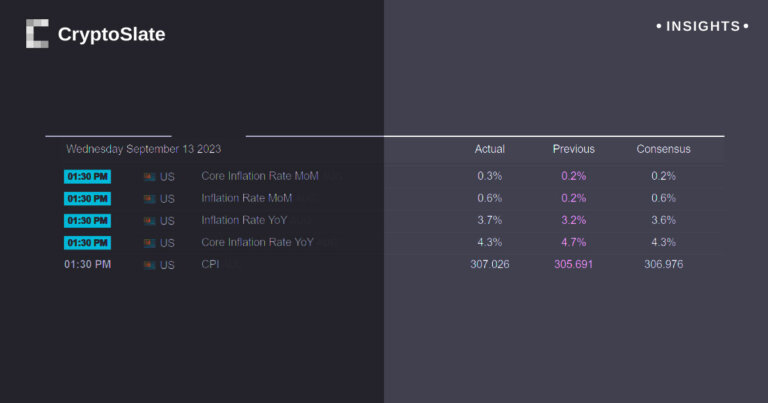This screenshot has height=403, width=768.
Task: Click the Consensus column header
Action: [x=663, y=149]
